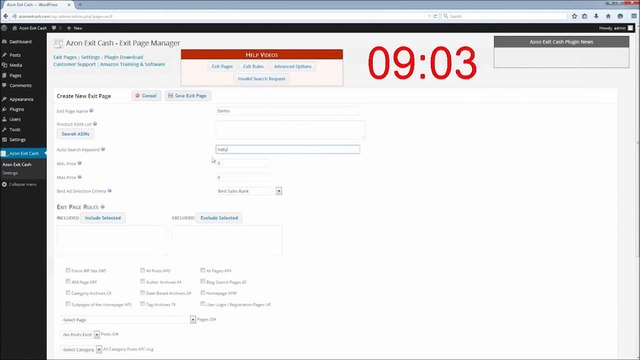
Task: Bookmark this page with the star icon
Action: pos(574,16)
